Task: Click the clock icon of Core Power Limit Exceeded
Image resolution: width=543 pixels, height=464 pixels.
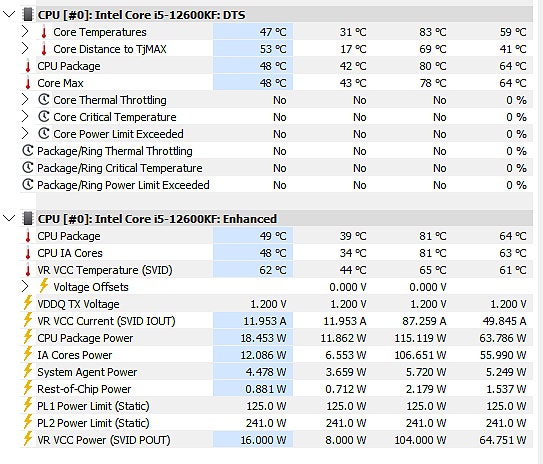Action: coord(44,134)
